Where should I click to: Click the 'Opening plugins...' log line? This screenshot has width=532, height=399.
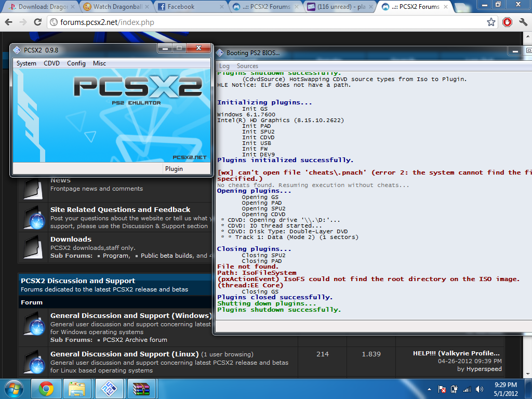254,191
